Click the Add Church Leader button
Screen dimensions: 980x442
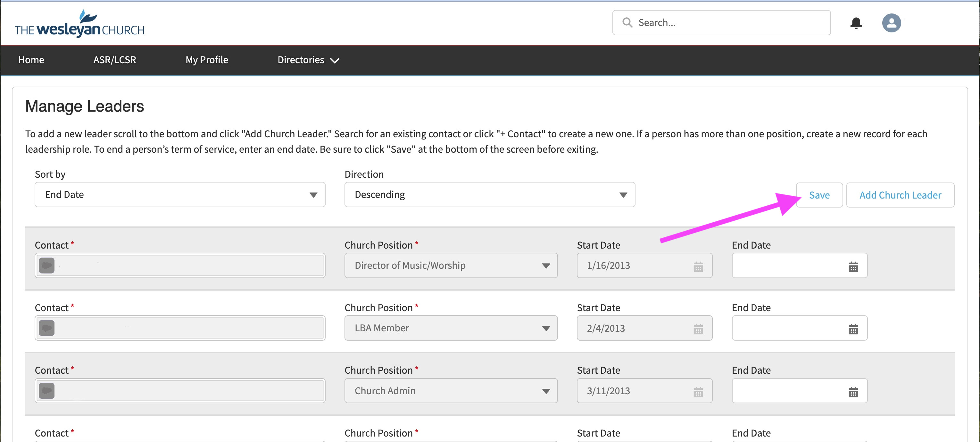[x=900, y=195]
